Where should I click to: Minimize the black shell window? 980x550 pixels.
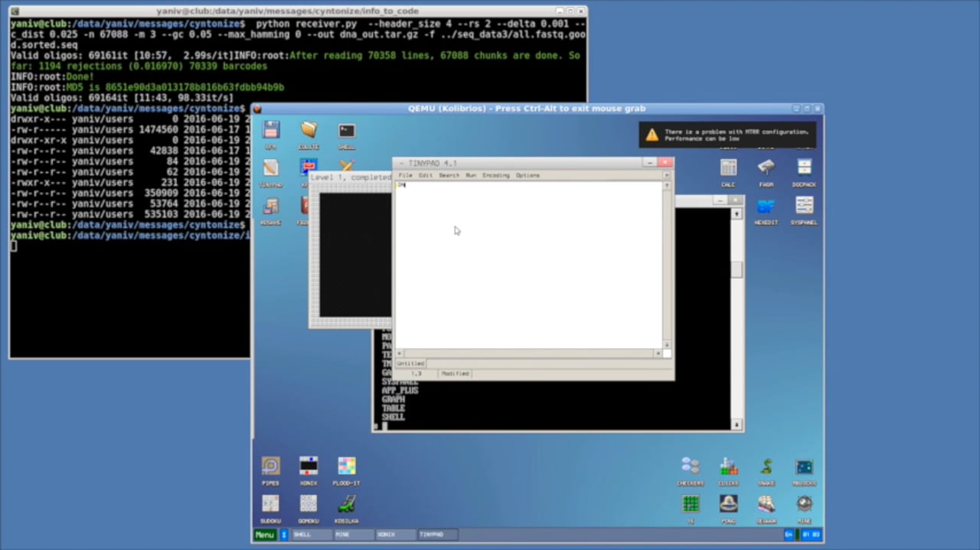[720, 200]
